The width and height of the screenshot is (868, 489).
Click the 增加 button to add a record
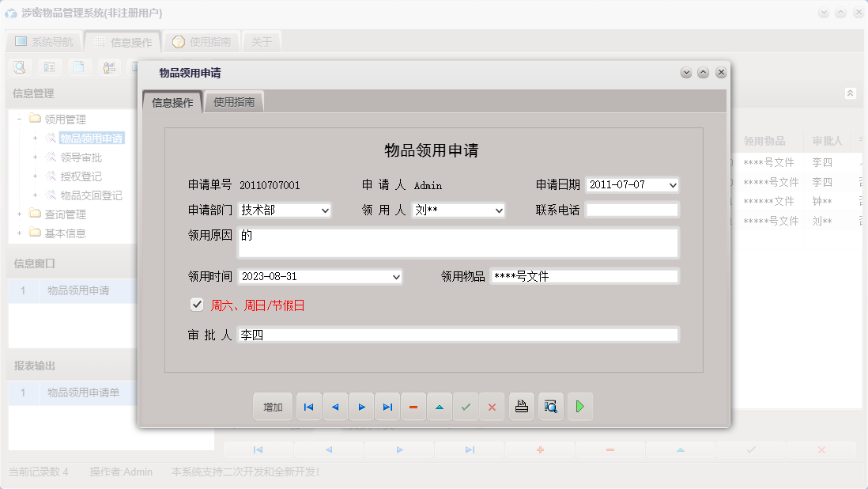[x=272, y=406]
